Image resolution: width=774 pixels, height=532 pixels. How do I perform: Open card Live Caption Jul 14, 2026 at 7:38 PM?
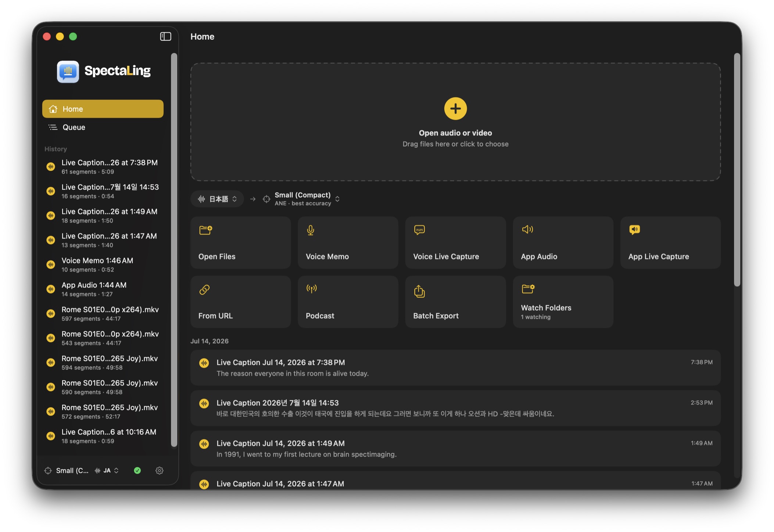pos(455,367)
